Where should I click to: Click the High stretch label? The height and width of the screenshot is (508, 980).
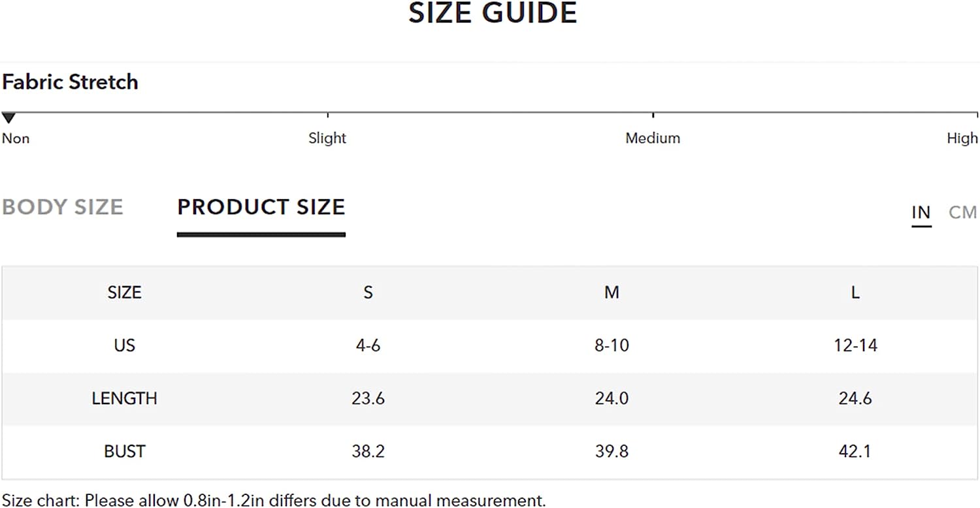(x=962, y=138)
